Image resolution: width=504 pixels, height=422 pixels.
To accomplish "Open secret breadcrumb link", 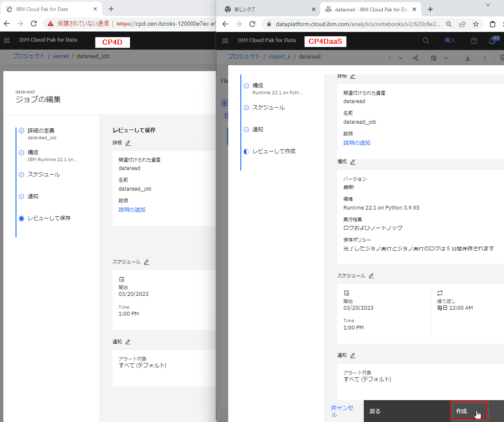I will click(61, 56).
